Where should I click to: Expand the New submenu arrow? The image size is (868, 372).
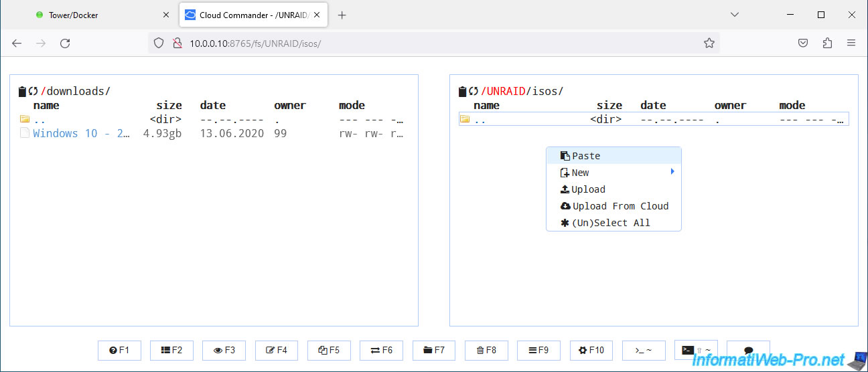point(672,173)
